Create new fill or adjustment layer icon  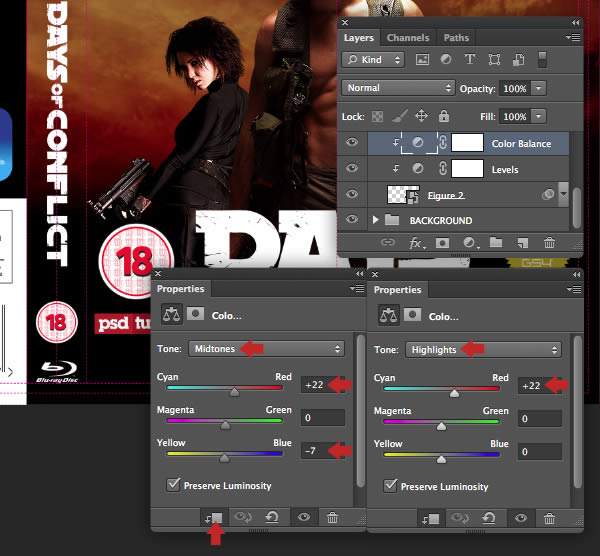pos(470,243)
